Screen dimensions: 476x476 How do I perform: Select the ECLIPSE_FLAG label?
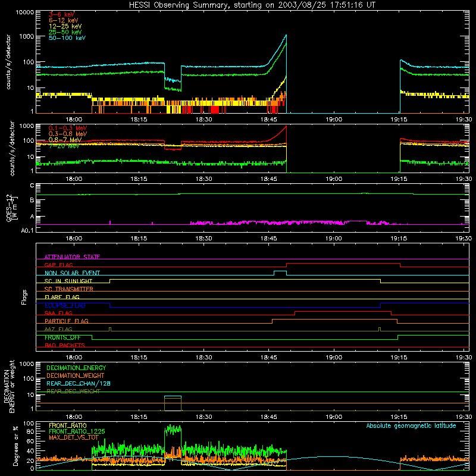click(x=65, y=305)
